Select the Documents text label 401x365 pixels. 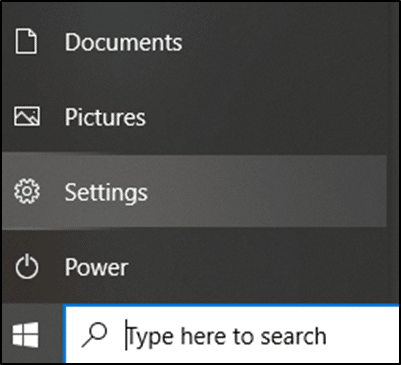click(x=123, y=42)
